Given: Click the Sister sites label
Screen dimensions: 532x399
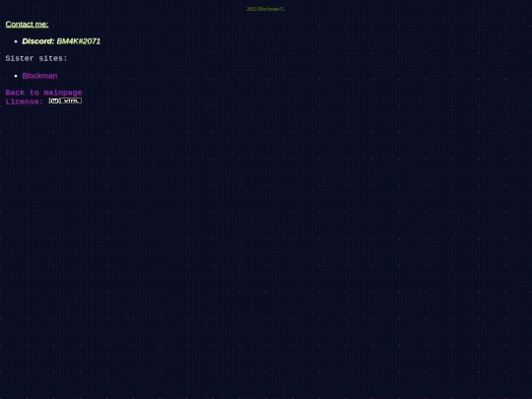Looking at the screenshot, I should click(36, 58).
